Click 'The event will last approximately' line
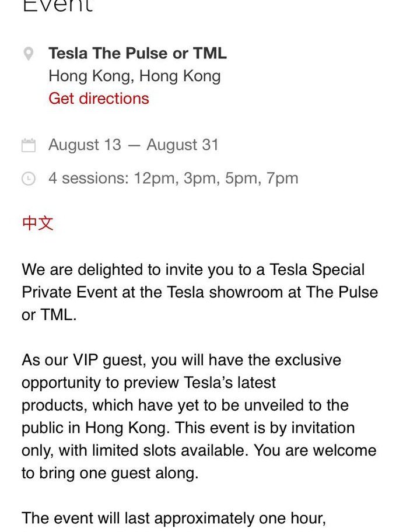403x532 pixels. (x=174, y=519)
